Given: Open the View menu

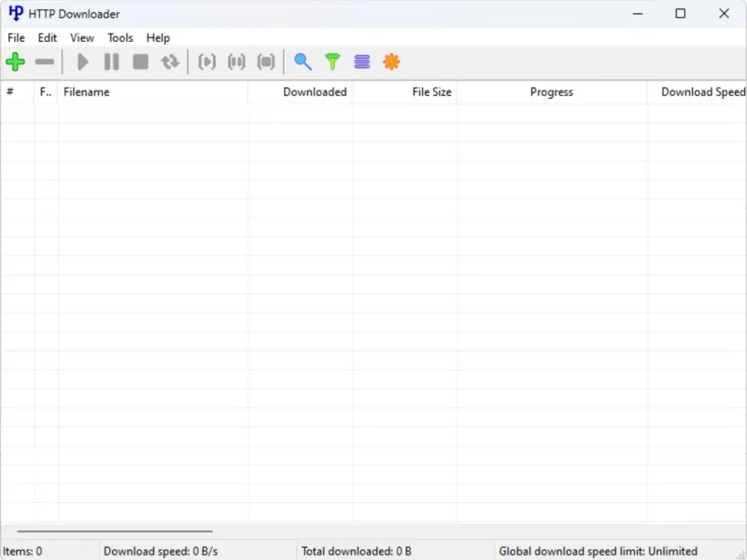Looking at the screenshot, I should 82,37.
